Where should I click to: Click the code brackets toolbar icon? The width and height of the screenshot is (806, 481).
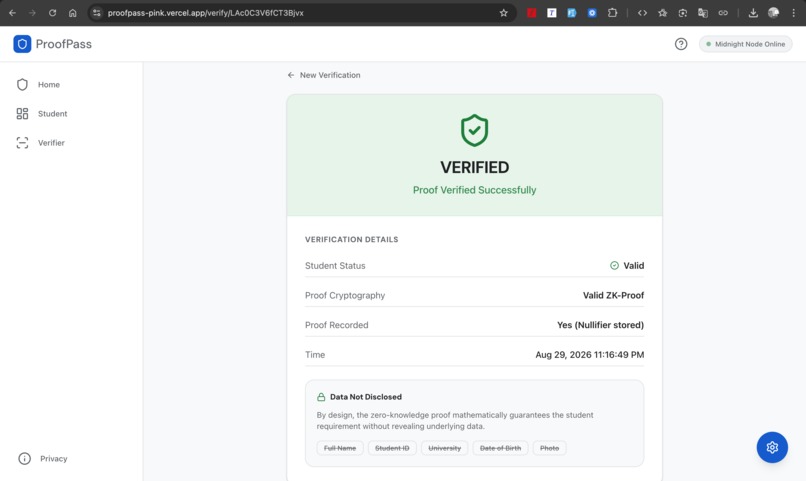[x=642, y=13]
